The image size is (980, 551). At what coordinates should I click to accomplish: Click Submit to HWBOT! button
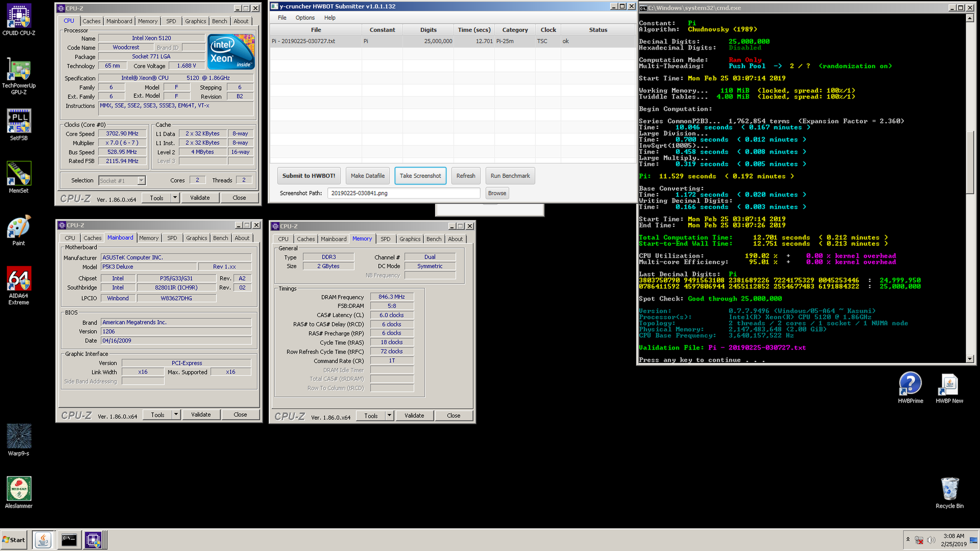coord(309,176)
